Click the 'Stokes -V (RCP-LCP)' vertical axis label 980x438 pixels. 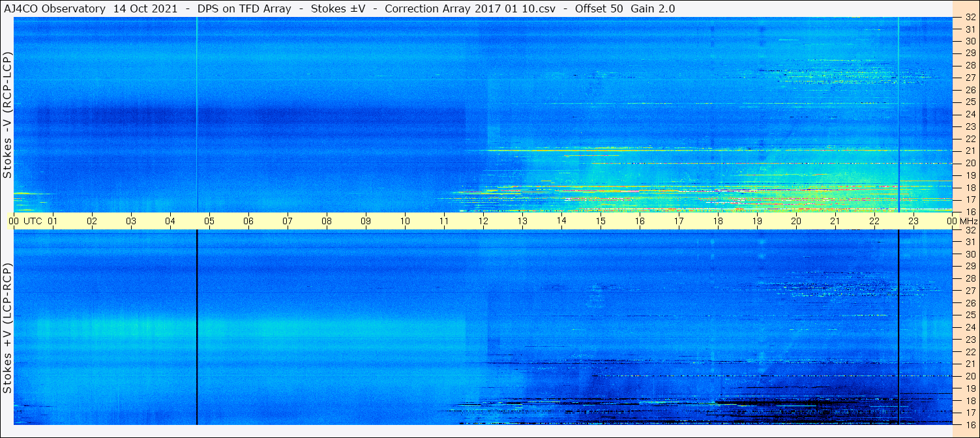pos(8,116)
